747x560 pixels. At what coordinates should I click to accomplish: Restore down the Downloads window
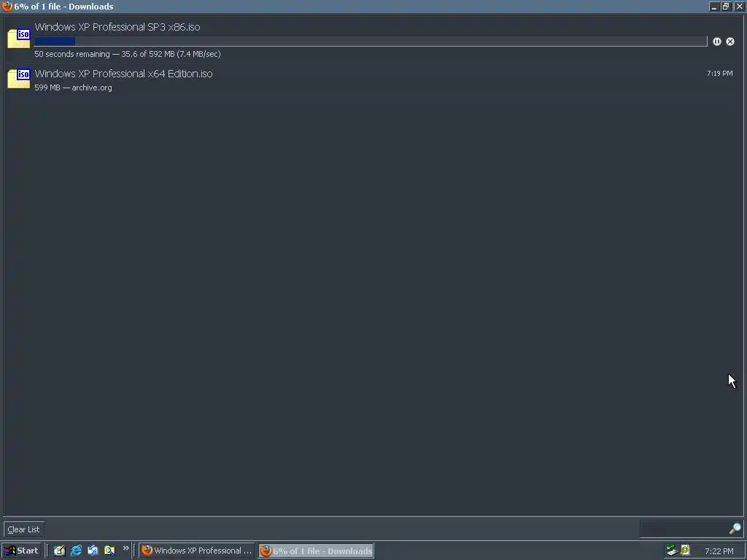(726, 6)
